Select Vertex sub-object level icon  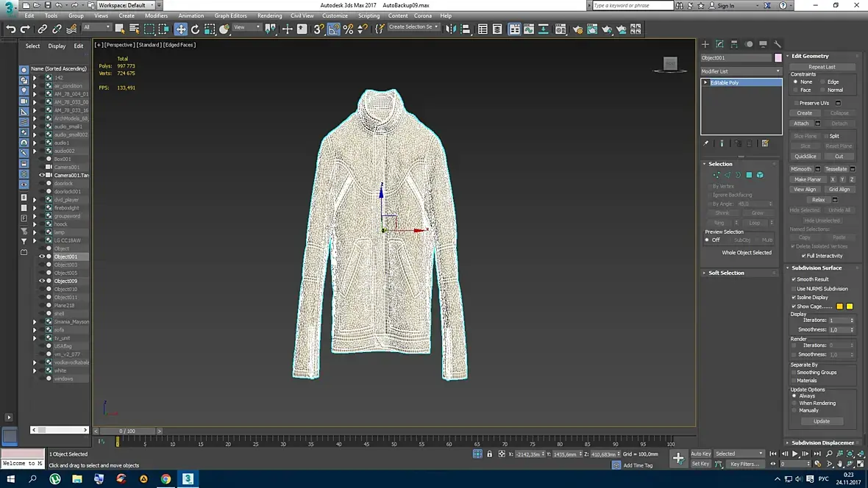pos(716,175)
